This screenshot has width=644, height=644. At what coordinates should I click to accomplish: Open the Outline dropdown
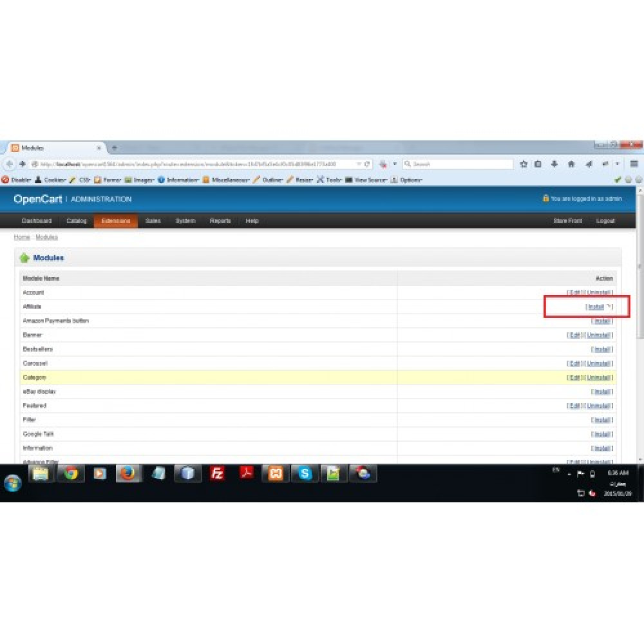coord(268,180)
